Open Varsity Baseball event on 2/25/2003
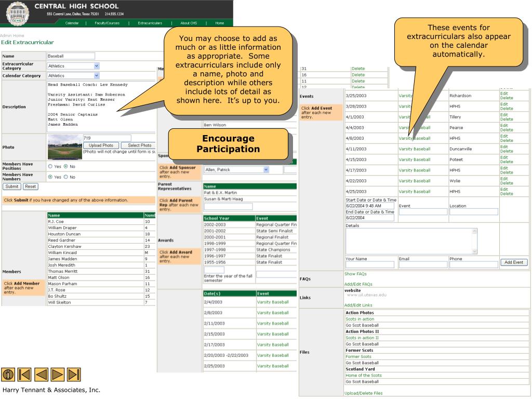532x399 pixels. click(x=273, y=366)
